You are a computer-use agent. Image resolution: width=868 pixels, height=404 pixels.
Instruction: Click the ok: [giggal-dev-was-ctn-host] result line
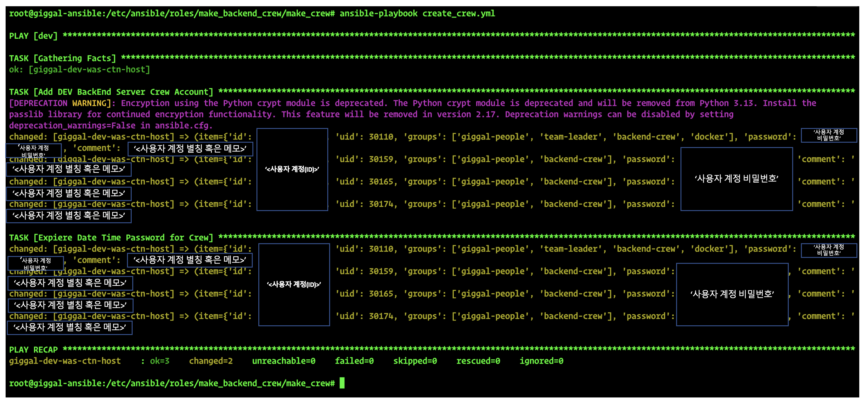79,70
